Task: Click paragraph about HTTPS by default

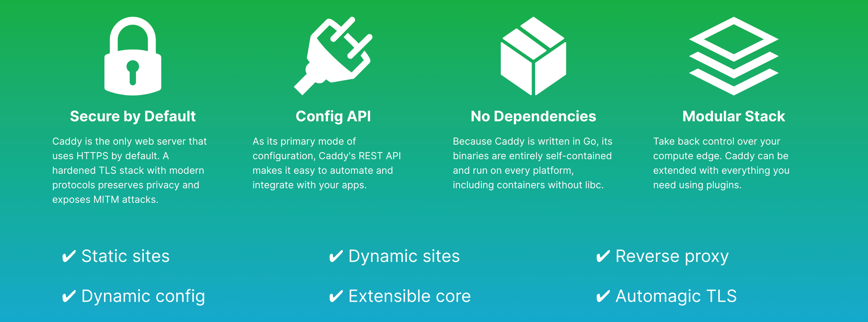Action: pyautogui.click(x=130, y=170)
